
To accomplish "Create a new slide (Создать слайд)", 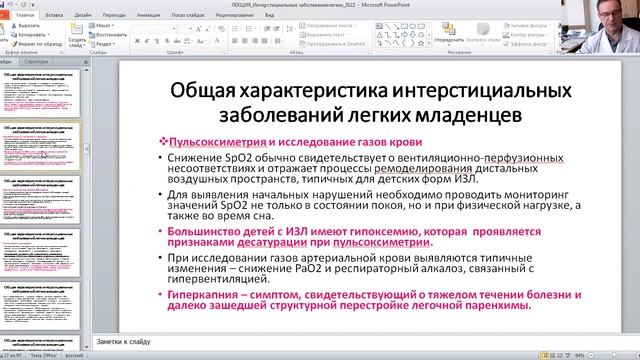I will (77, 36).
